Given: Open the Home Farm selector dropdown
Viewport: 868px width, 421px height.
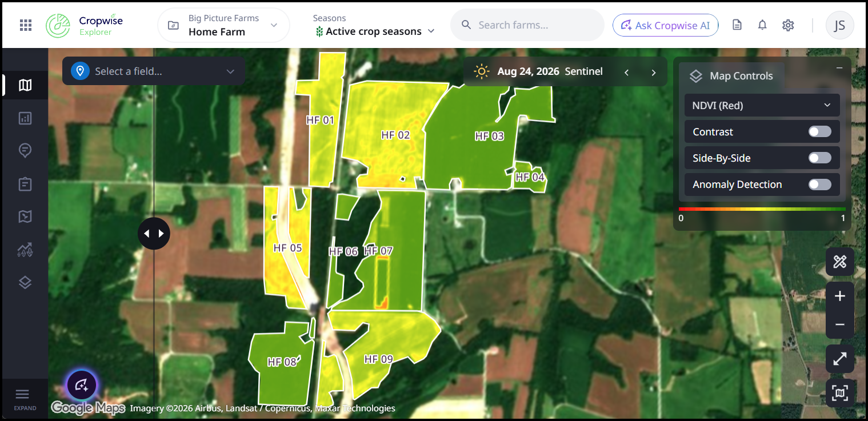Looking at the screenshot, I should [x=223, y=25].
